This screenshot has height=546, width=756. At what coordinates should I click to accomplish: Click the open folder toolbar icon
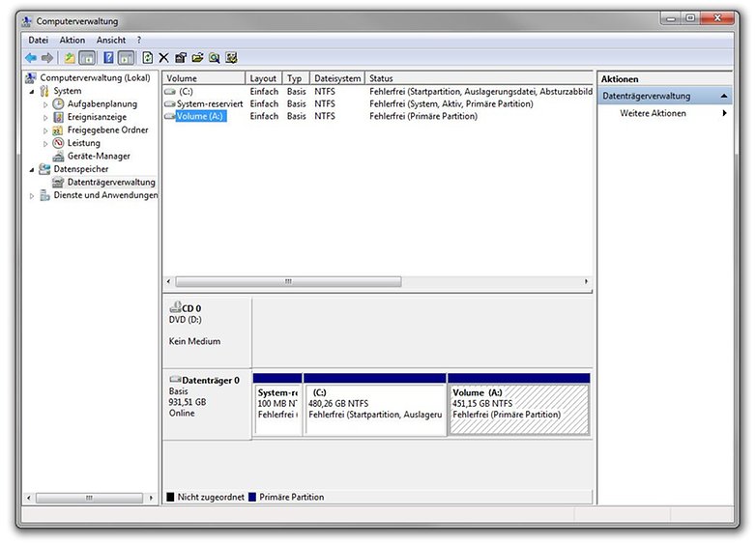pos(197,58)
